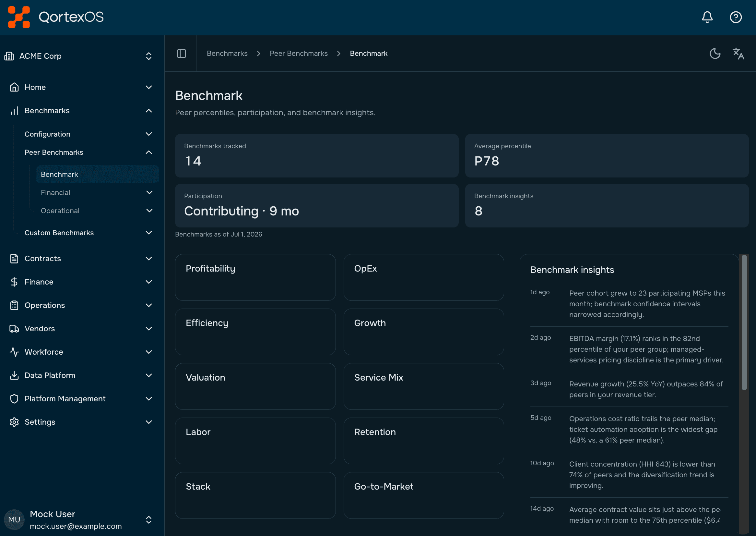Click the Average percentile P78 card
The image size is (756, 536).
[x=607, y=155]
